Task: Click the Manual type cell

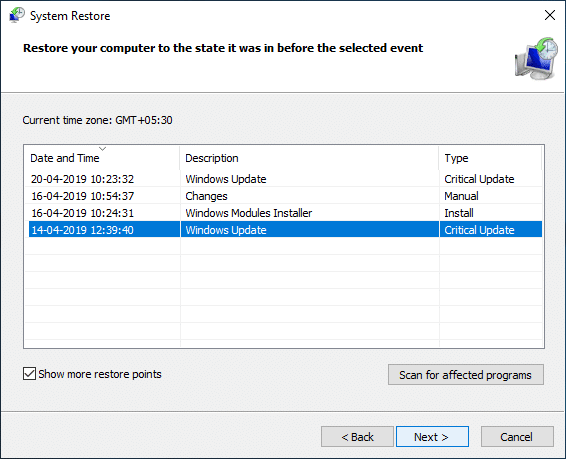Action: [461, 196]
